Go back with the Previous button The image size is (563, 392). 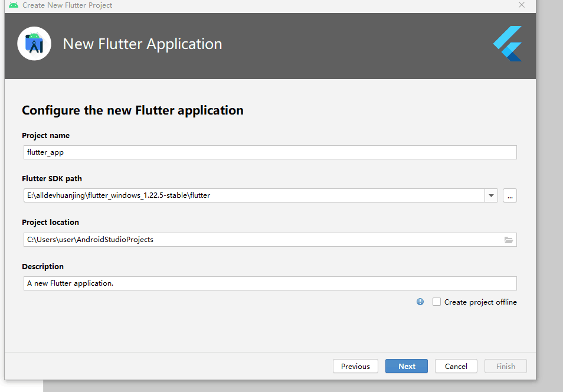point(355,366)
